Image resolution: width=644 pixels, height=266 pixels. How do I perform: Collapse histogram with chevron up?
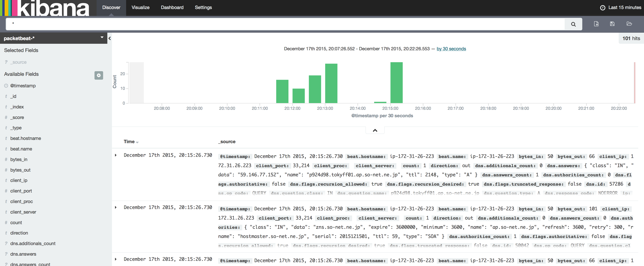[x=375, y=130]
